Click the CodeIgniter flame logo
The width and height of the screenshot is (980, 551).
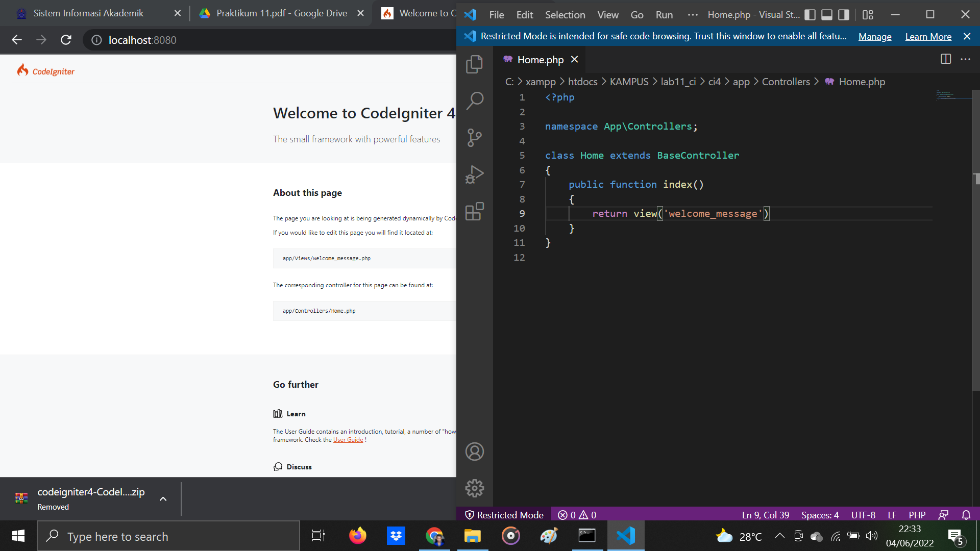click(x=23, y=70)
